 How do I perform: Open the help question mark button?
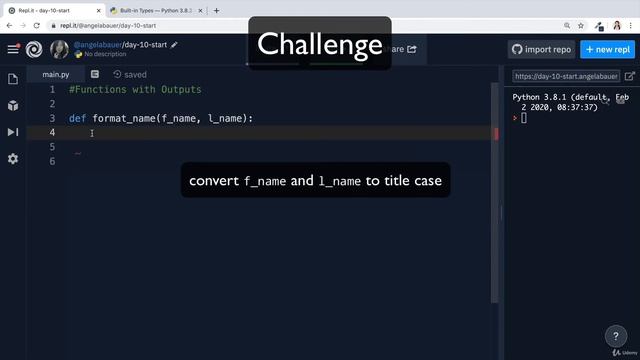616,336
